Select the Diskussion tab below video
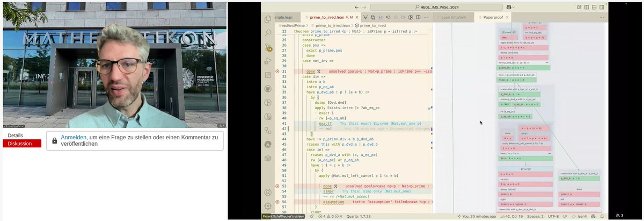644x221 pixels. coord(22,144)
